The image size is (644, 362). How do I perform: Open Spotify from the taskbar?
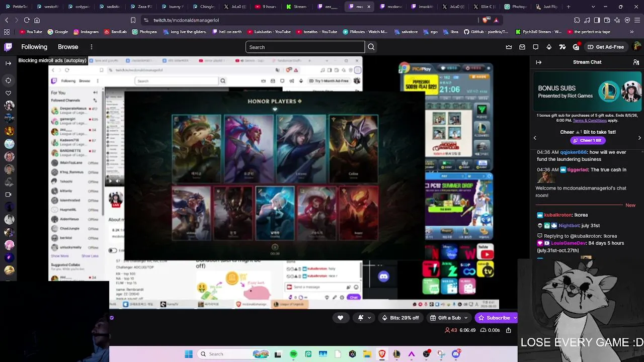point(293,354)
